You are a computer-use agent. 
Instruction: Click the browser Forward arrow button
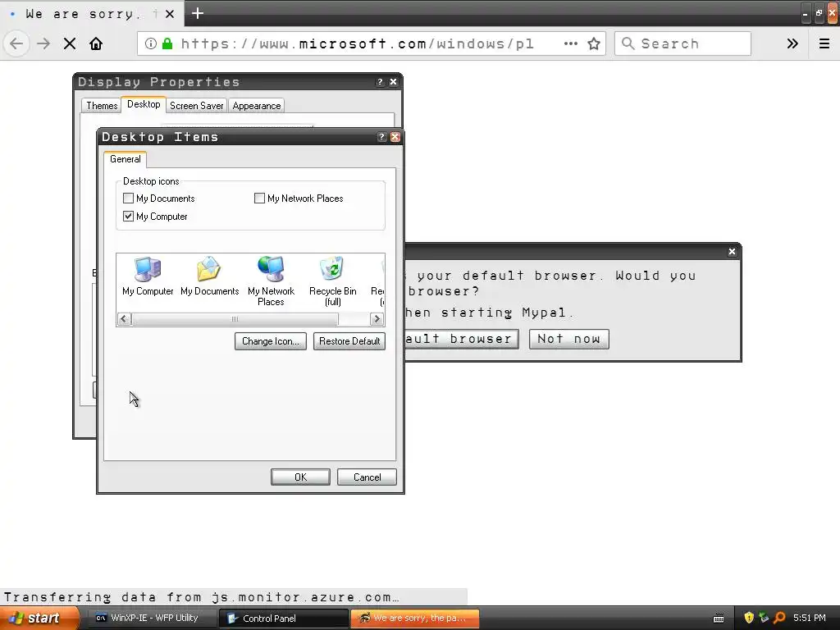[43, 43]
